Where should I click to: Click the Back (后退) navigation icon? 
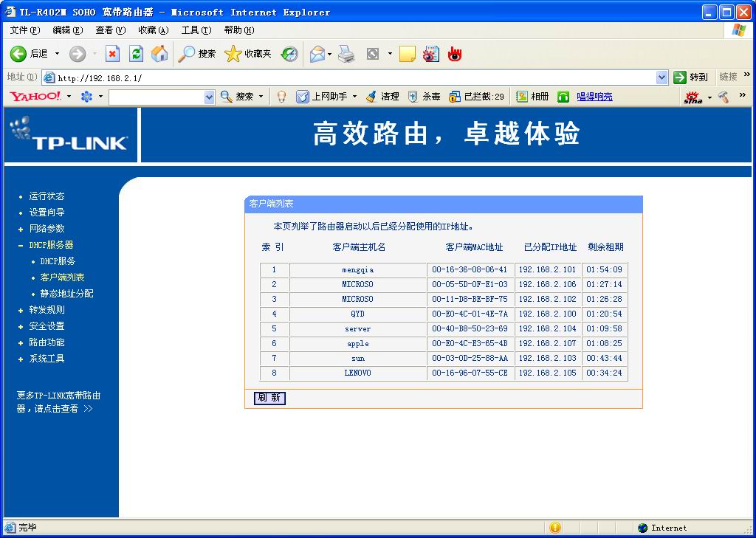click(x=16, y=53)
